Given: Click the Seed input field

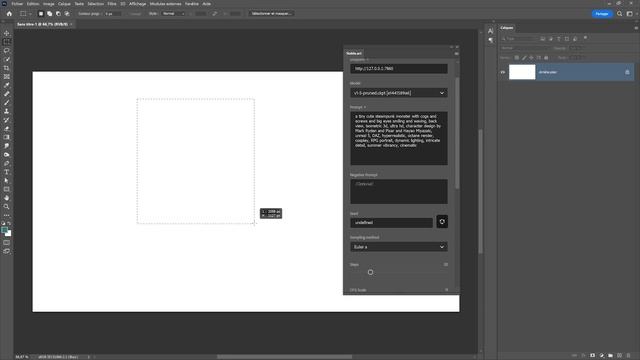Looking at the screenshot, I should (x=391, y=222).
